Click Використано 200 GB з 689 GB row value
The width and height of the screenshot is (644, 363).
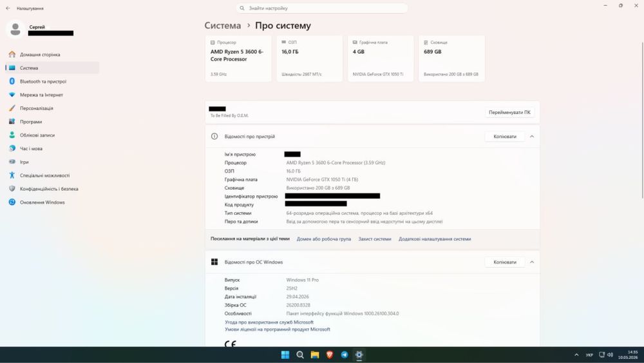(x=318, y=188)
